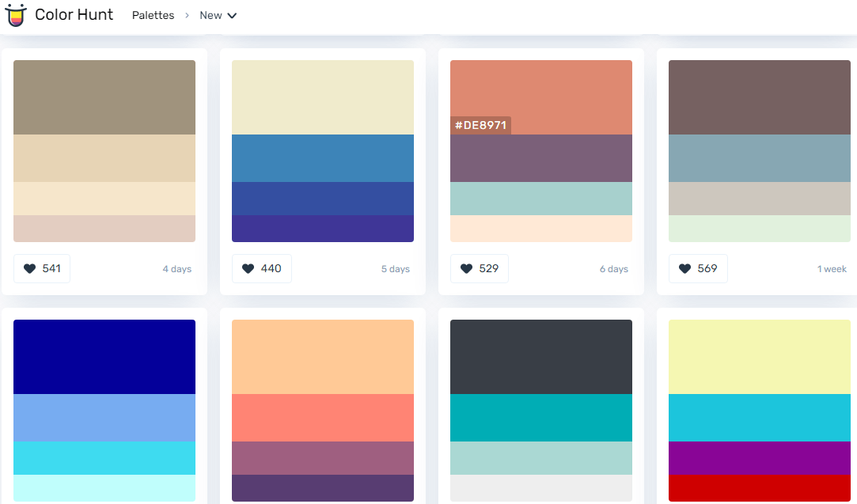Heart the brown-gray palette with 569 likes
The width and height of the screenshot is (857, 504).
685,268
